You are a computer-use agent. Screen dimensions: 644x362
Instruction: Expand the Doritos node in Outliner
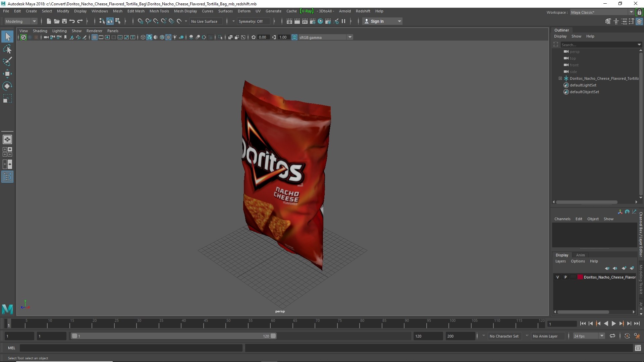(x=560, y=78)
